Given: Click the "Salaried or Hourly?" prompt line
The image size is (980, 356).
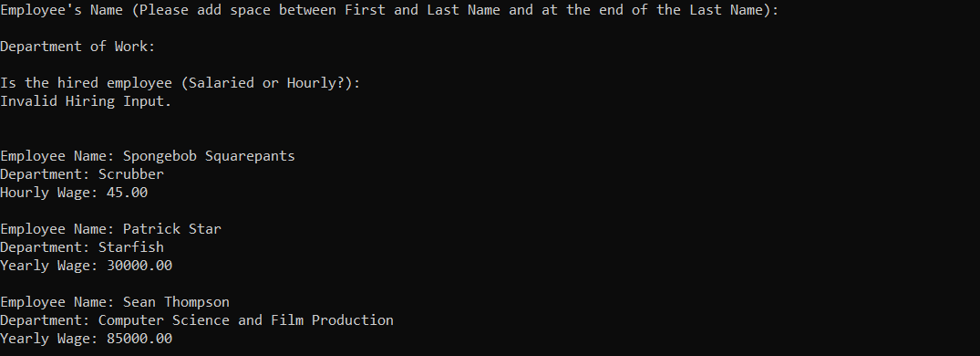Looking at the screenshot, I should click(180, 83).
